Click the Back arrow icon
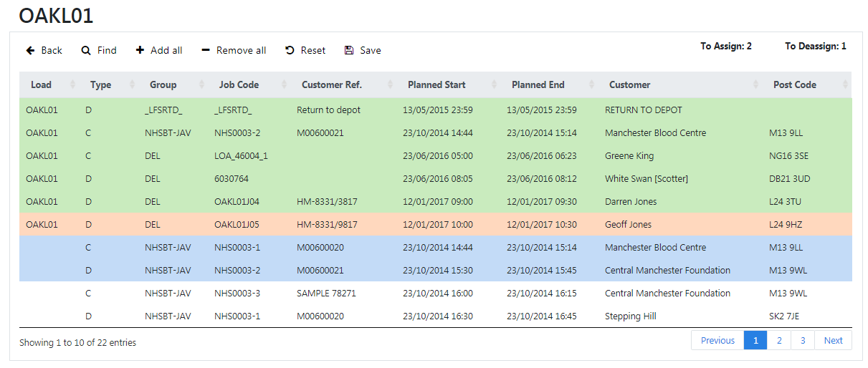868x368 pixels. 30,51
